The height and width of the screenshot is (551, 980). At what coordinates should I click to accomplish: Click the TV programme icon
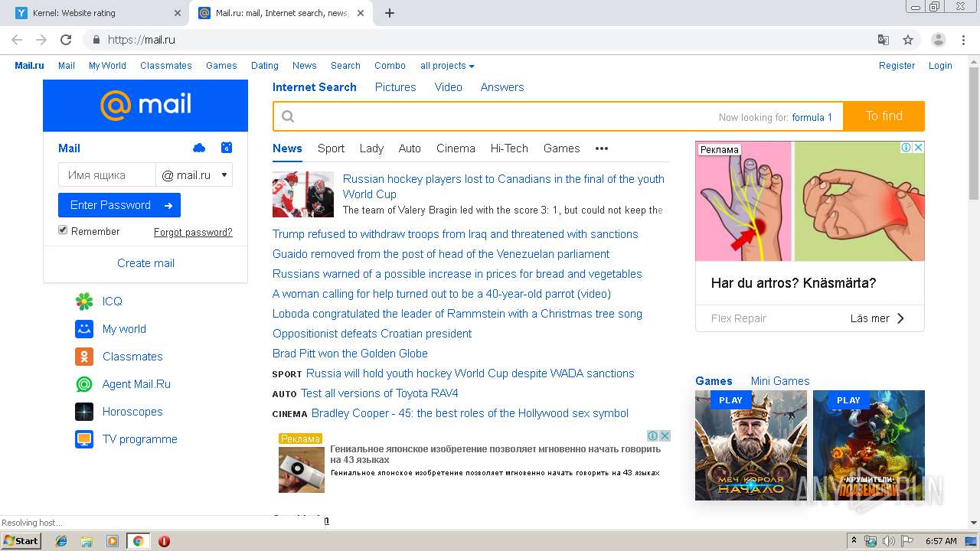tap(84, 439)
